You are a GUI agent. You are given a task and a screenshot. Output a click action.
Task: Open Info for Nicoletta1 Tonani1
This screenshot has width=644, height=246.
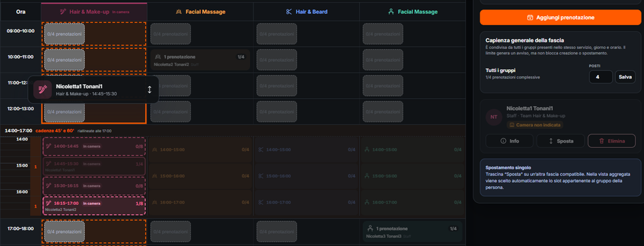(x=509, y=140)
